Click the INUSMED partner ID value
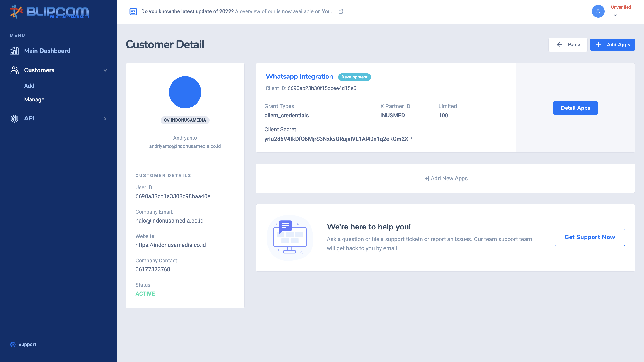 click(392, 116)
